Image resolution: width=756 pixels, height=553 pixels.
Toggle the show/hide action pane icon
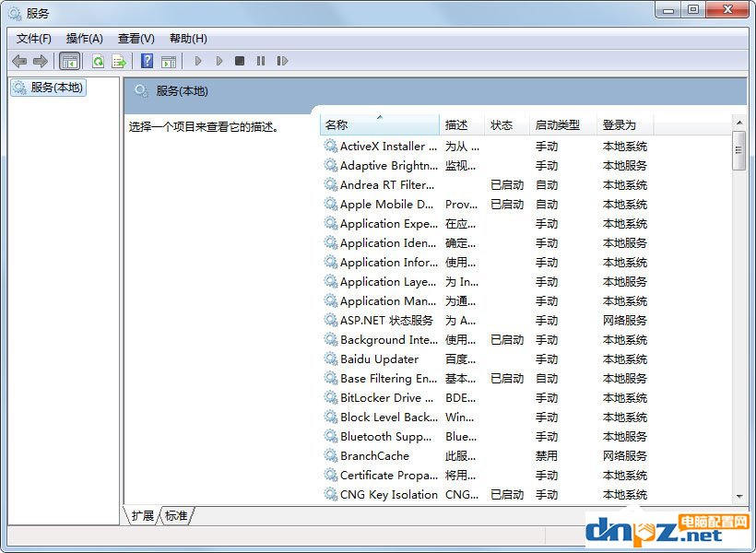point(169,61)
